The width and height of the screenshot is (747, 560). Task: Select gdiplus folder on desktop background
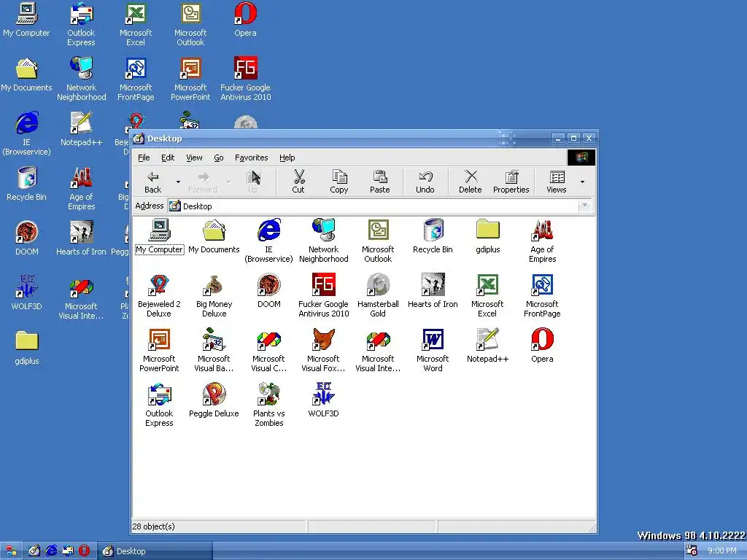tap(27, 348)
